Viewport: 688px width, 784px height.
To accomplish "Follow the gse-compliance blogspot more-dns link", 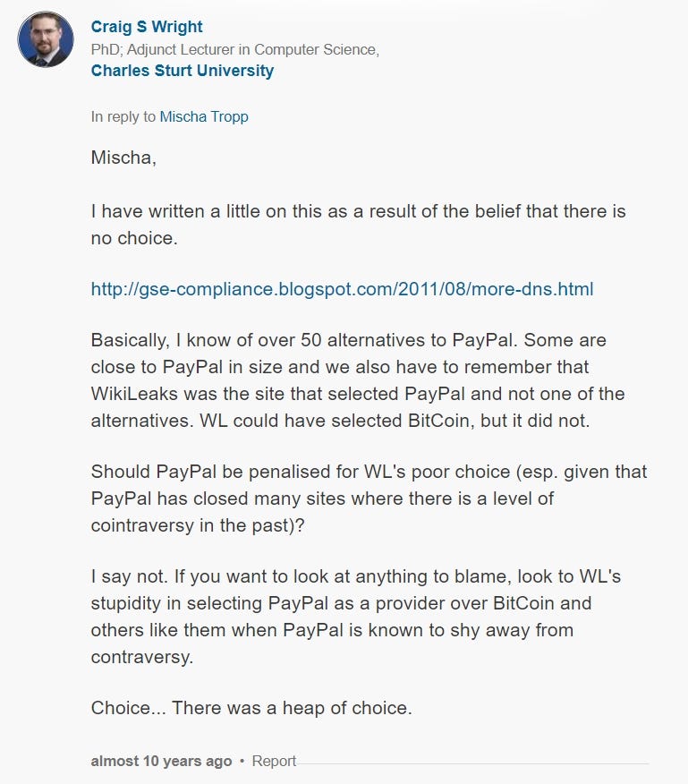I will pyautogui.click(x=342, y=289).
